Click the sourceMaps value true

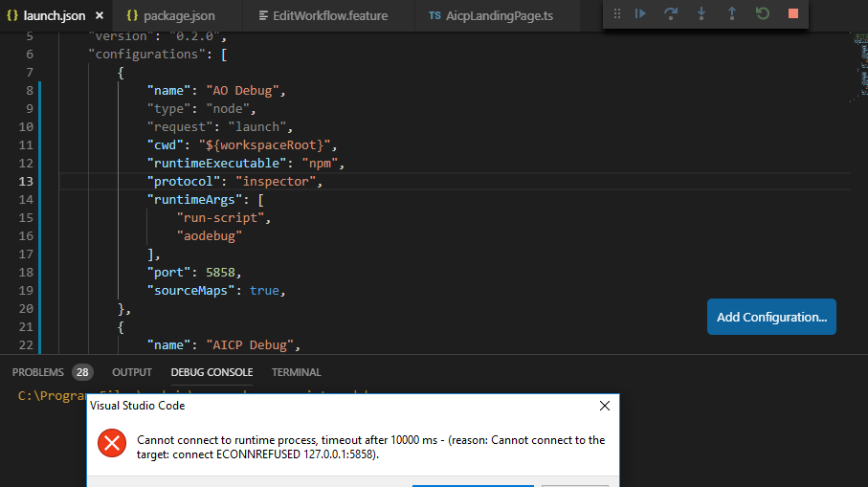(264, 291)
